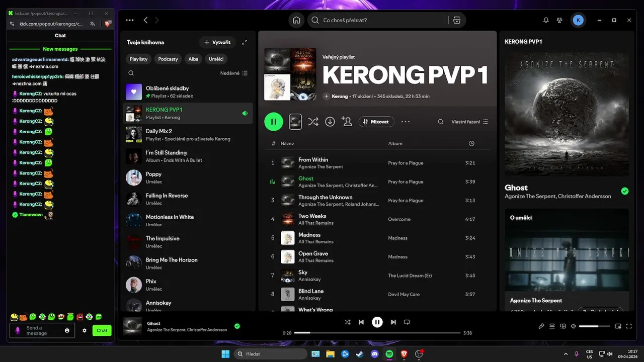The height and width of the screenshot is (362, 644).
Task: Open Motionless In White artist
Action: (x=188, y=221)
